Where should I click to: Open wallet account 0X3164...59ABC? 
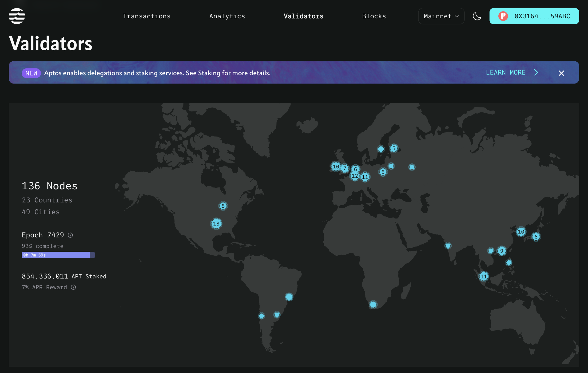tap(534, 16)
